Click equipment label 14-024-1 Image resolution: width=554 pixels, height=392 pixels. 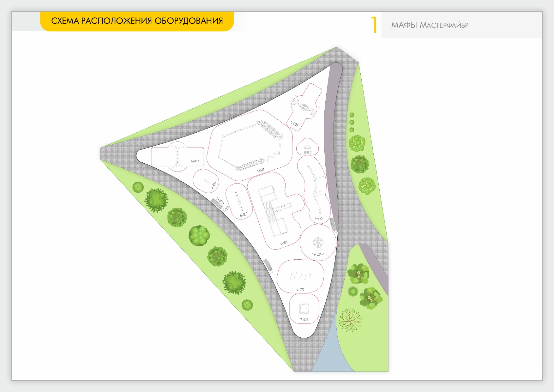coord(318,254)
